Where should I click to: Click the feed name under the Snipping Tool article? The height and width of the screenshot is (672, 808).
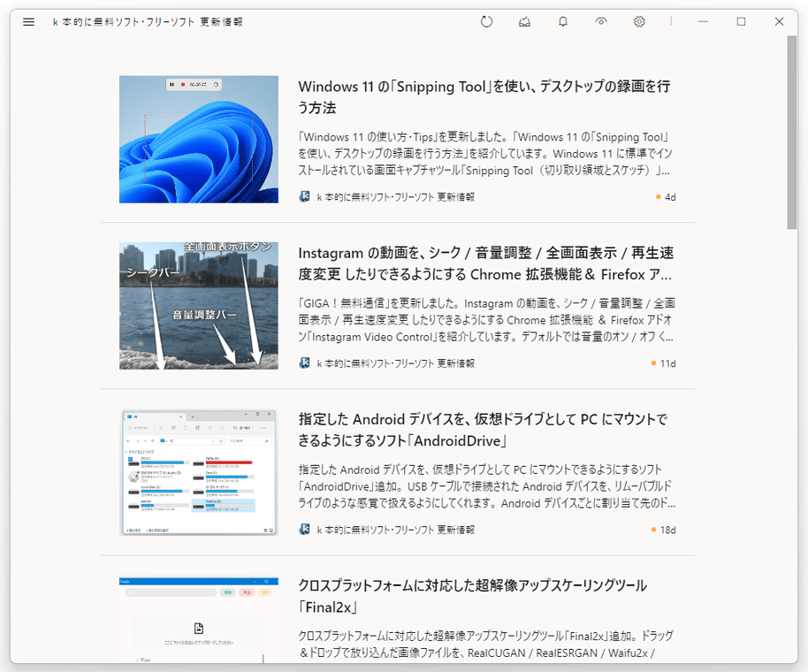tap(395, 197)
